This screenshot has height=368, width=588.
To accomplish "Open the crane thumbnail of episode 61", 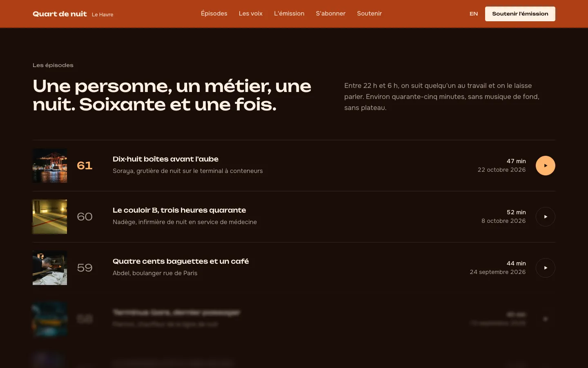I will 50,166.
